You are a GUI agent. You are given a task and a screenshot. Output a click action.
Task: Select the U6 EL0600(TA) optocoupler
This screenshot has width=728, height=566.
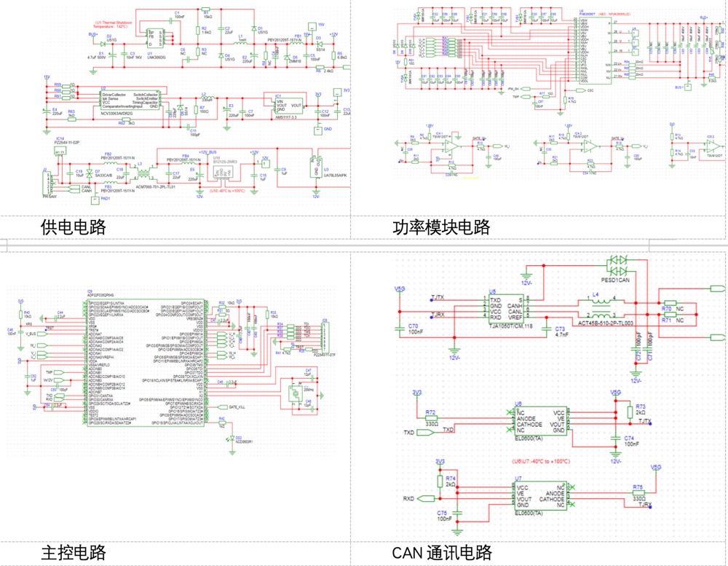[x=541, y=422]
